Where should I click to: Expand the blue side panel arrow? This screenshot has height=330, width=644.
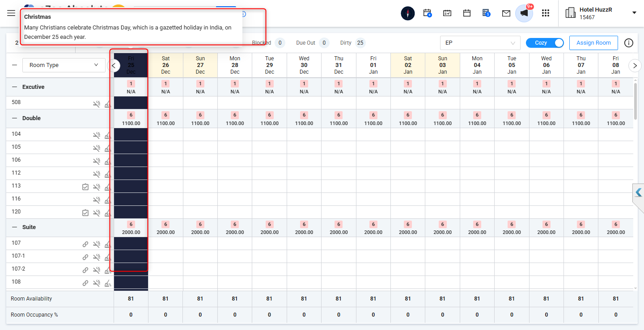pos(639,192)
